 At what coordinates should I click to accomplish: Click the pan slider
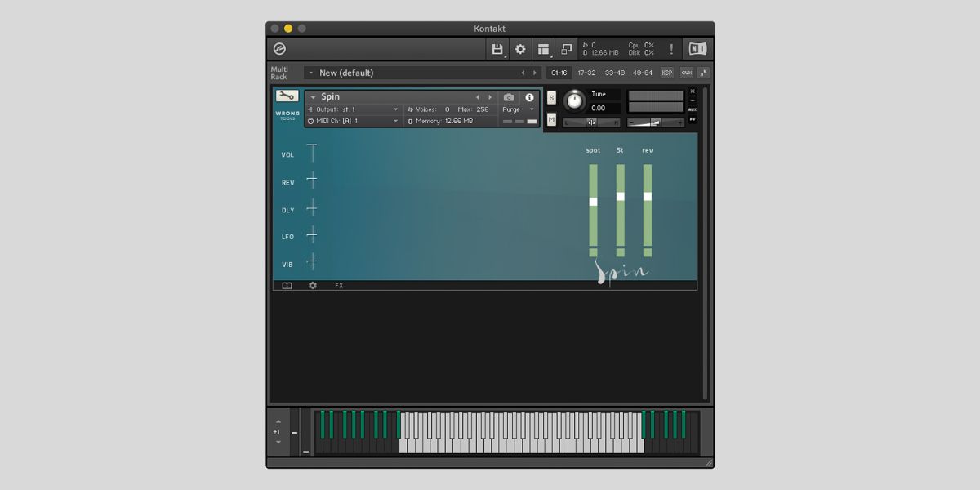pyautogui.click(x=591, y=122)
